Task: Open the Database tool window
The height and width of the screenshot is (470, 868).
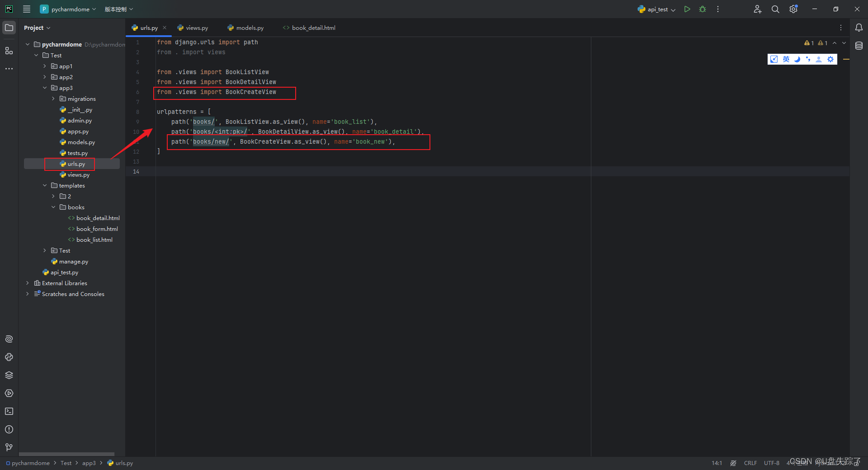Action: tap(859, 45)
